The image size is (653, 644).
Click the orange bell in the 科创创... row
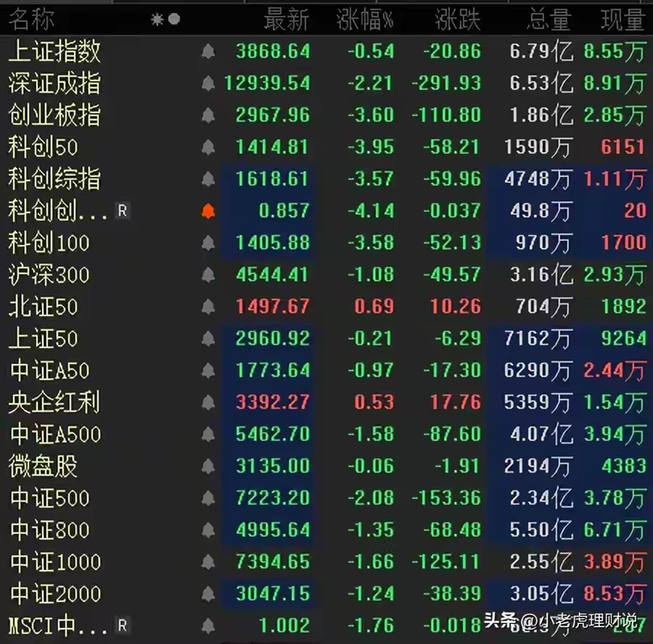tap(209, 211)
